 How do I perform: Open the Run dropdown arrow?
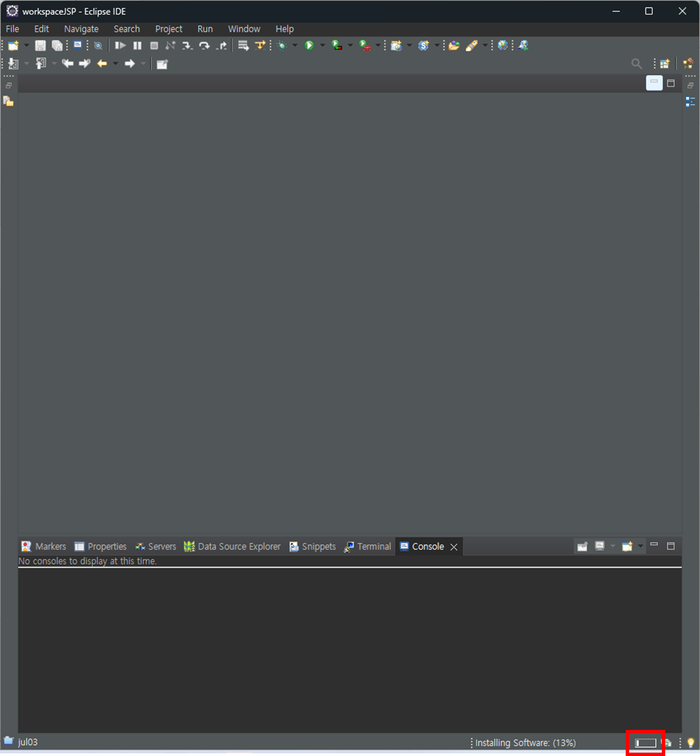(x=323, y=46)
